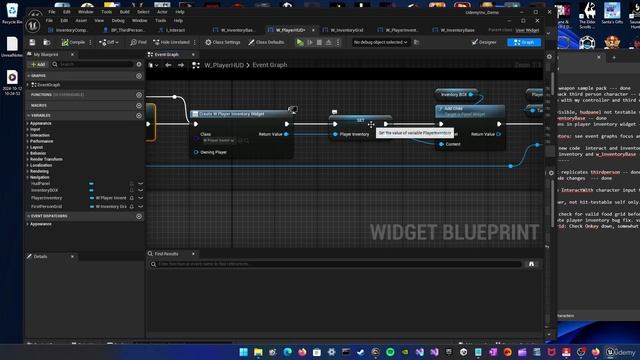Expand the EventGraph tree item

click(28, 85)
